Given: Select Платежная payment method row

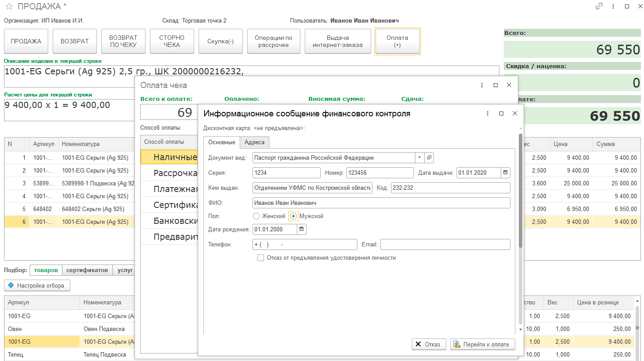Looking at the screenshot, I should (x=169, y=189).
